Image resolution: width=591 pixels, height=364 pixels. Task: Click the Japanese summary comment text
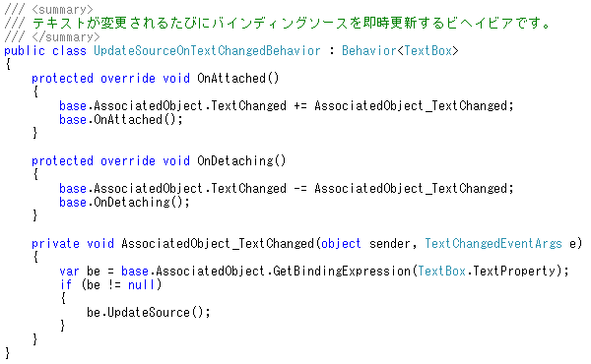coord(291,24)
